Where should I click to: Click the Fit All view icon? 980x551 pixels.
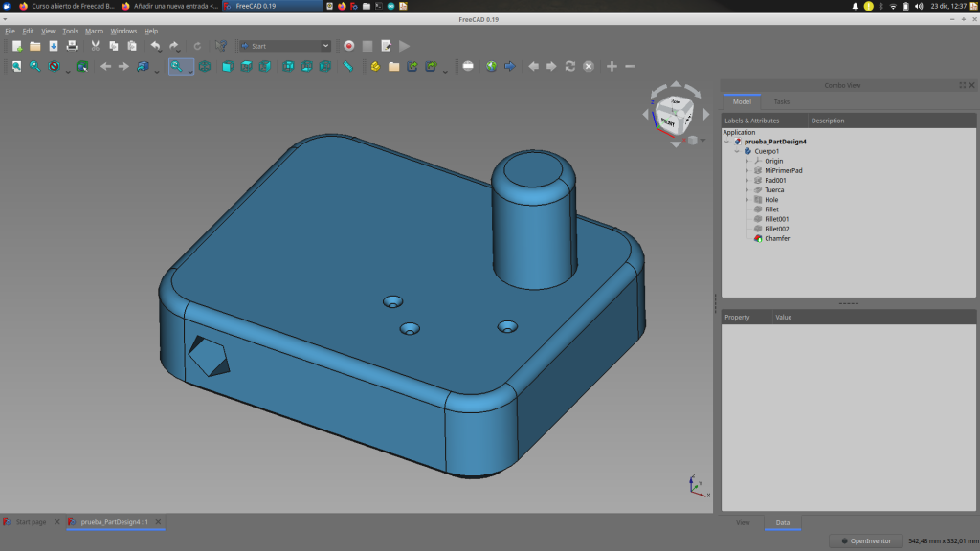16,66
